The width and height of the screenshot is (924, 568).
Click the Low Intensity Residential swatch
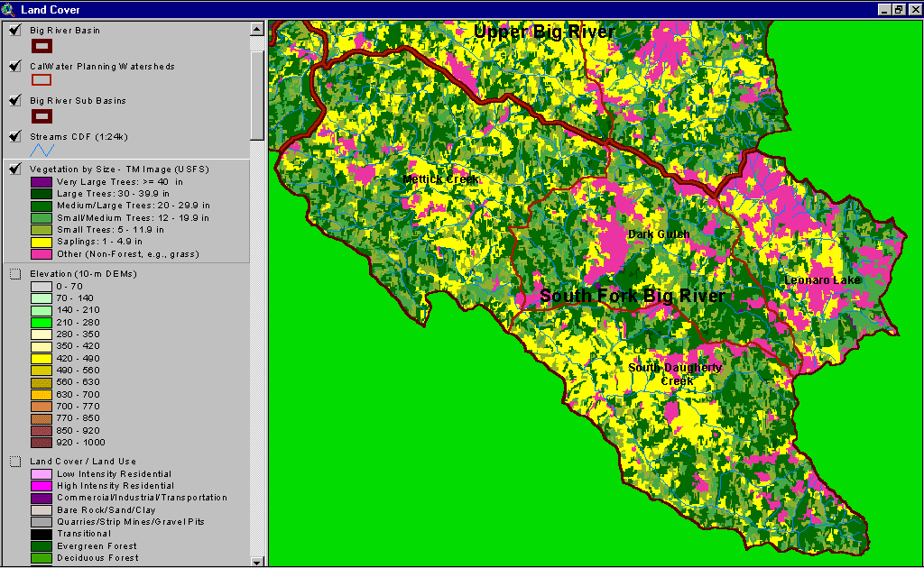[x=42, y=474]
